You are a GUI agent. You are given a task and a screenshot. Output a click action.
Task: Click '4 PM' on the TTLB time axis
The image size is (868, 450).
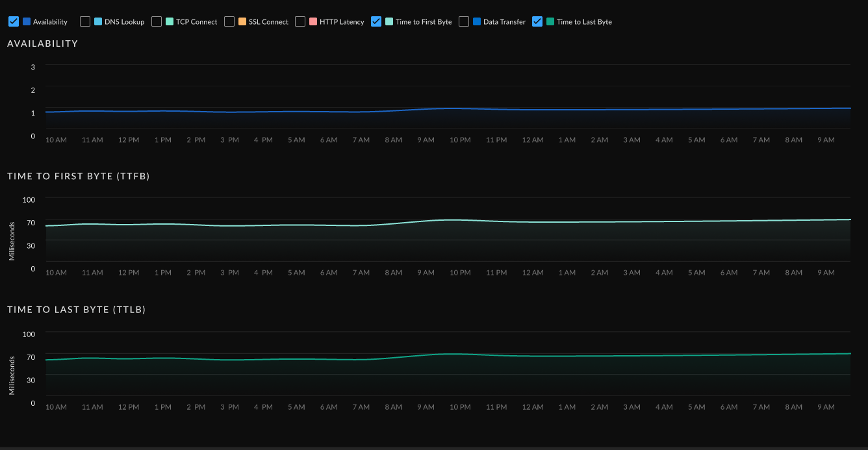tap(263, 407)
